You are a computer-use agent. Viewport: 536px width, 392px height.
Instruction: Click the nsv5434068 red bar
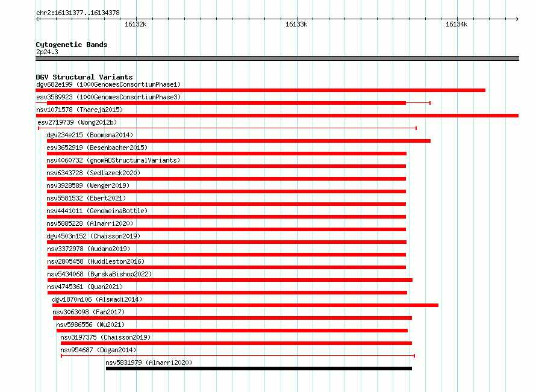230,280
